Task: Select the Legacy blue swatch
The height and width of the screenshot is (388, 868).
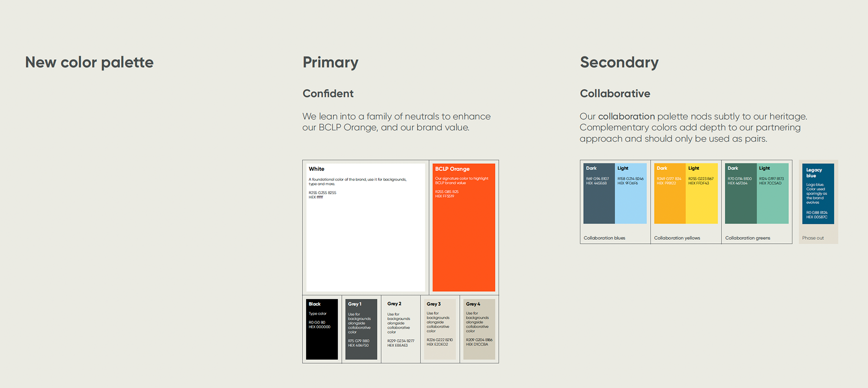Action: point(818,194)
